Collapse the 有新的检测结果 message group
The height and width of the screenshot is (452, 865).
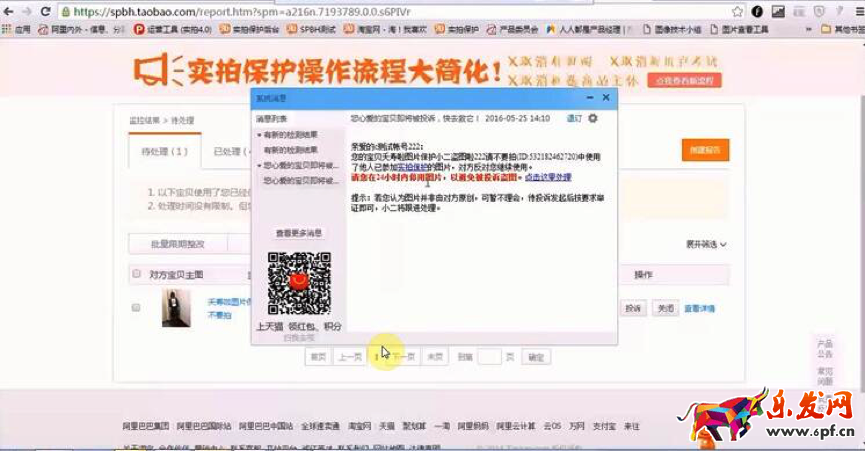pyautogui.click(x=259, y=135)
